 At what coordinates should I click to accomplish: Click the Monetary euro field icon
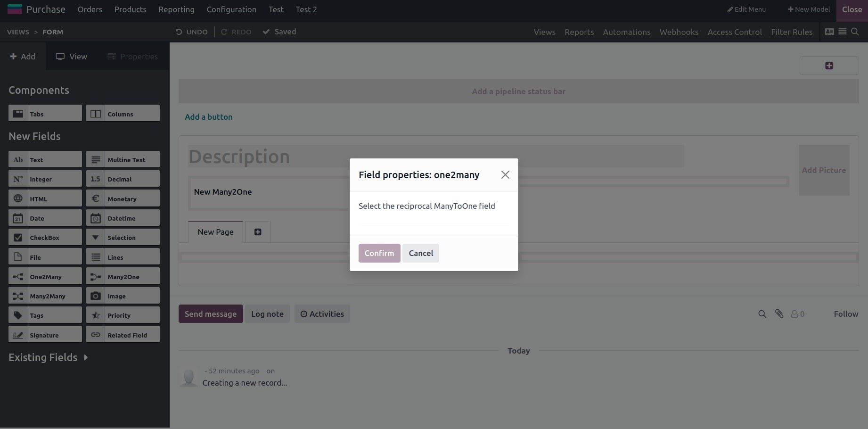click(x=96, y=198)
